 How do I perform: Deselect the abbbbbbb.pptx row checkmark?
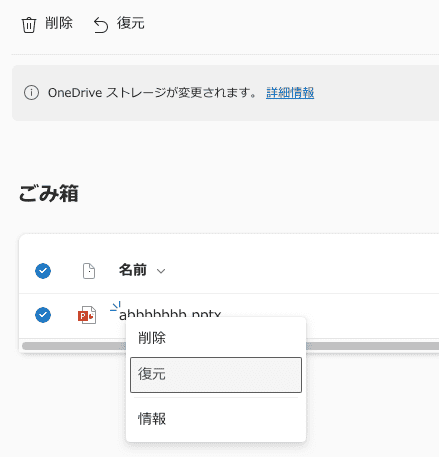point(43,315)
